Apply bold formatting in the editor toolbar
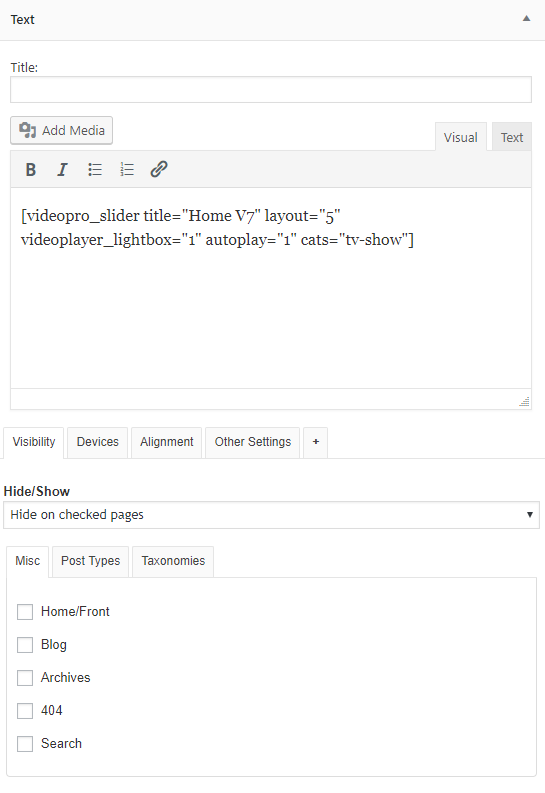This screenshot has height=793, width=545. coord(31,169)
